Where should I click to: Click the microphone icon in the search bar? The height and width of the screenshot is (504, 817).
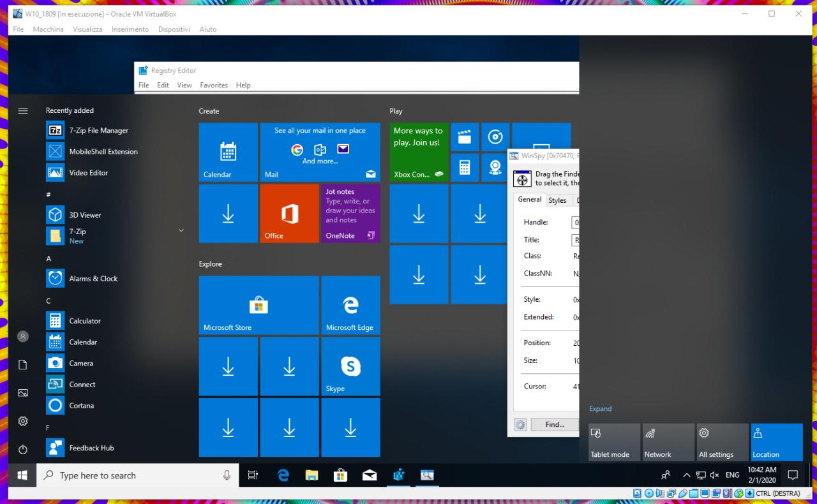[x=227, y=475]
